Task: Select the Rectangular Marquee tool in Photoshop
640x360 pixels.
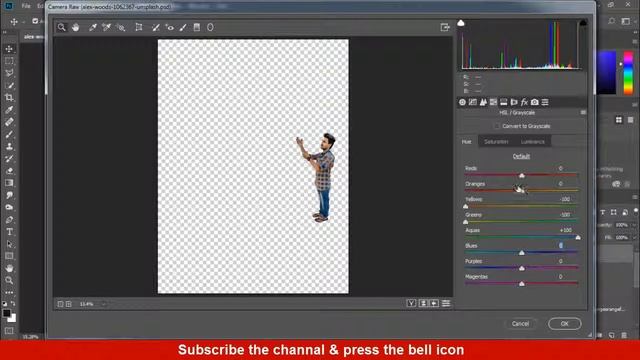Action: (x=9, y=61)
